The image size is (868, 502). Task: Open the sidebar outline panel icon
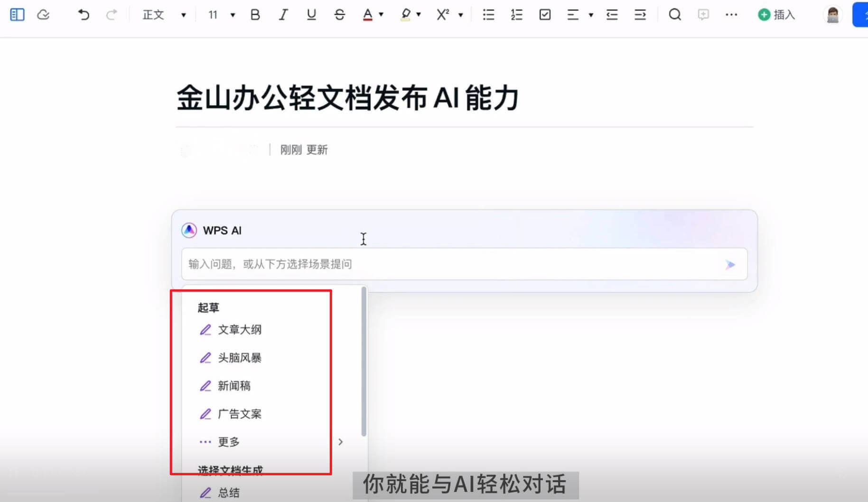click(17, 15)
